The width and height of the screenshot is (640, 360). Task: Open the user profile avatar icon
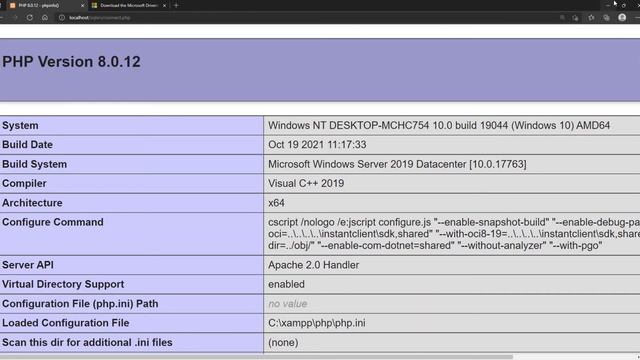622,18
